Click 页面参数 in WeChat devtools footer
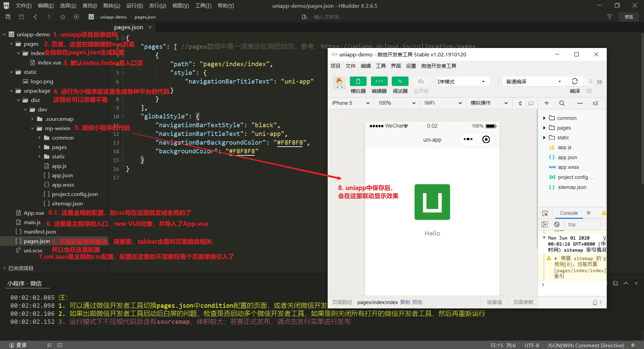644x349 pixels. click(523, 302)
